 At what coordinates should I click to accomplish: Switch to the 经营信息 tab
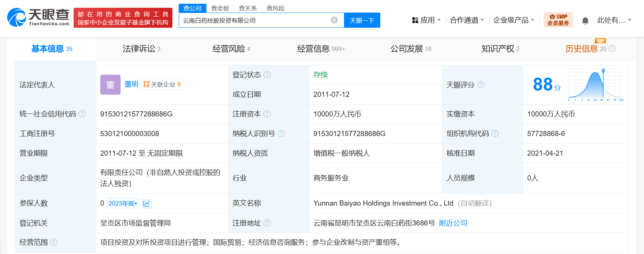tap(321, 49)
